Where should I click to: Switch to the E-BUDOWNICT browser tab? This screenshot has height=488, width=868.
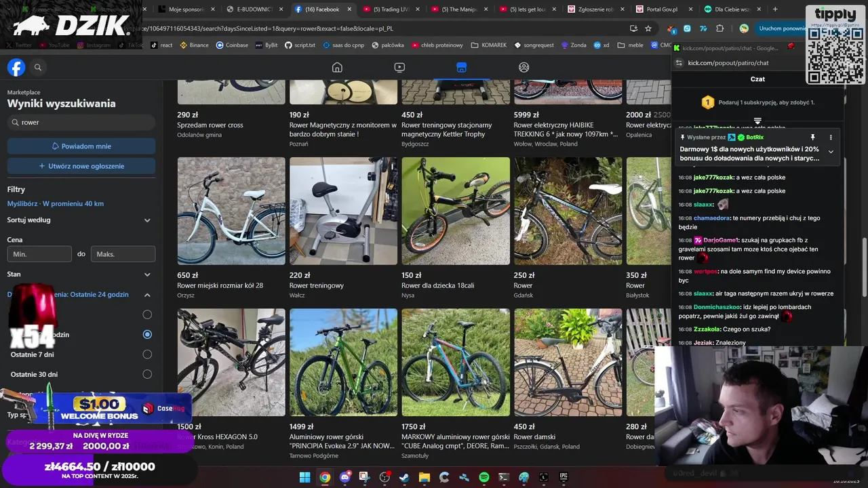254,9
